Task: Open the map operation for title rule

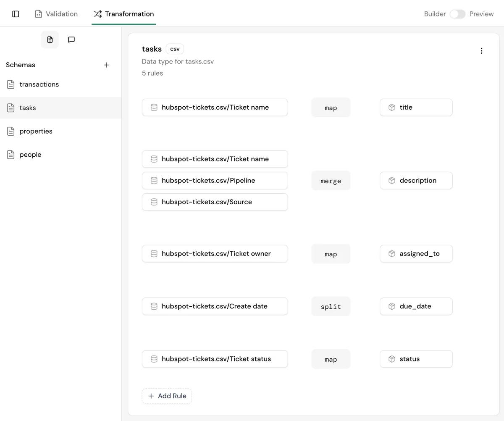Action: [x=331, y=108]
